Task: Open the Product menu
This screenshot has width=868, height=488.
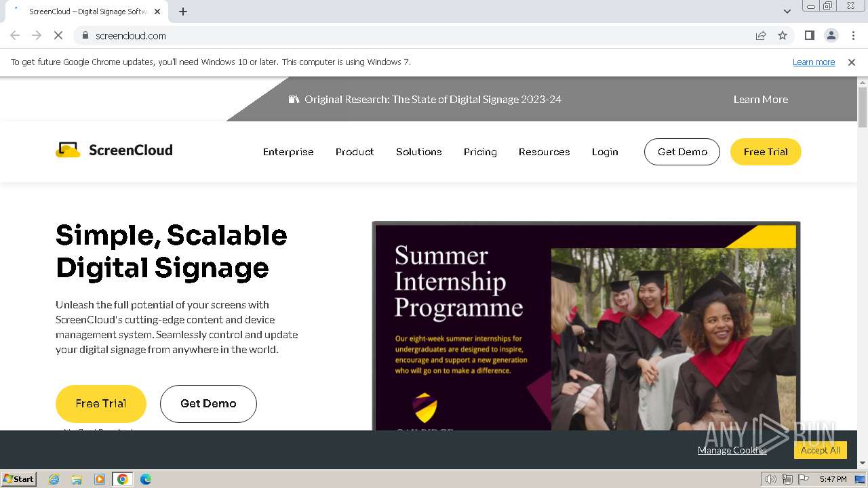Action: pyautogui.click(x=355, y=152)
